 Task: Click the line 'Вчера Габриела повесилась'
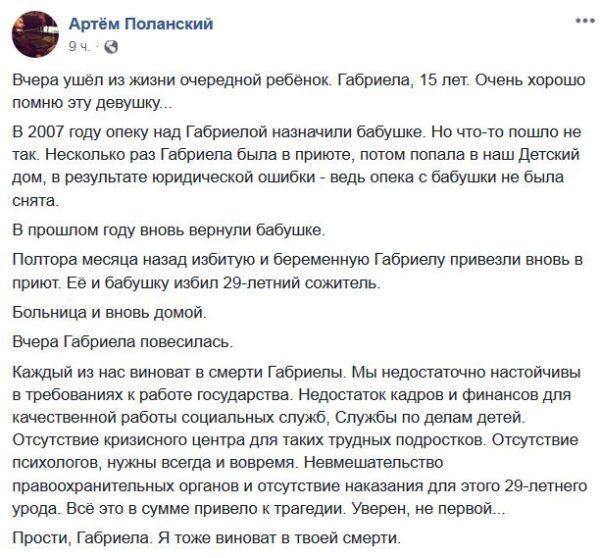122,342
